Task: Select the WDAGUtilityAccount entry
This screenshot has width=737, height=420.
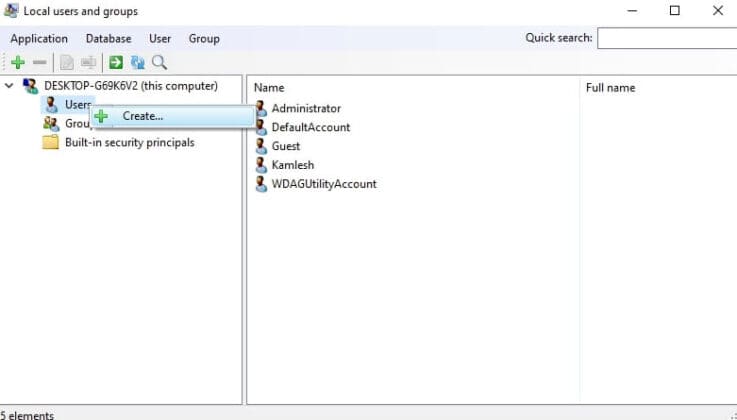Action: tap(323, 184)
